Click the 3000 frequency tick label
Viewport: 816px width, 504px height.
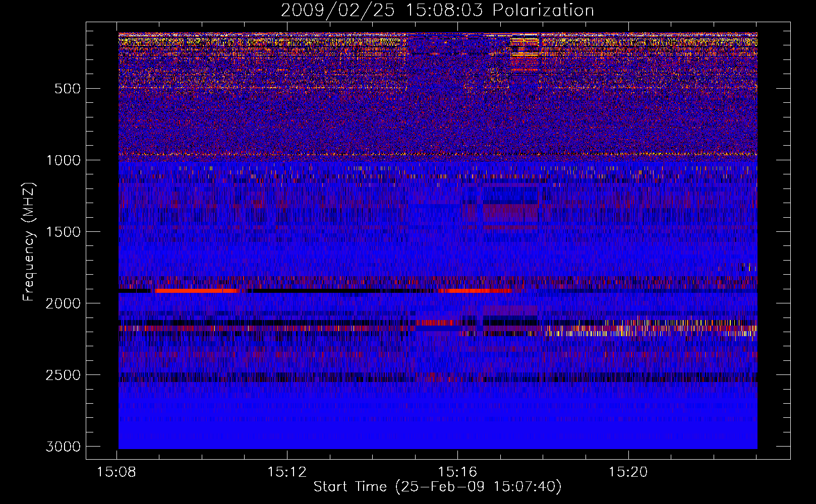(63, 447)
